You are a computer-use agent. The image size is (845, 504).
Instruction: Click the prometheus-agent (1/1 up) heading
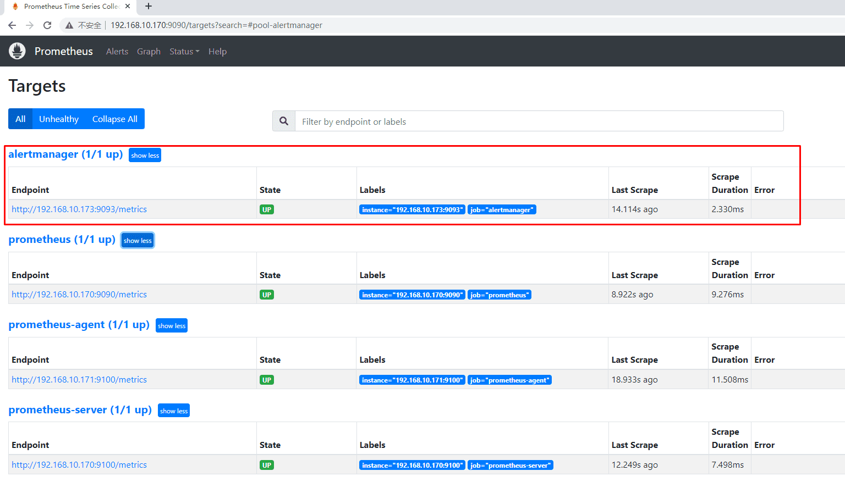coord(79,325)
